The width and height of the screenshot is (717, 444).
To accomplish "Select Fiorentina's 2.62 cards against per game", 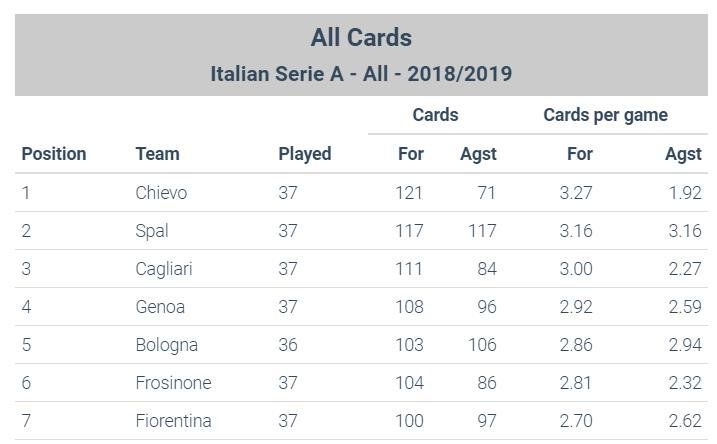I will [x=684, y=421].
